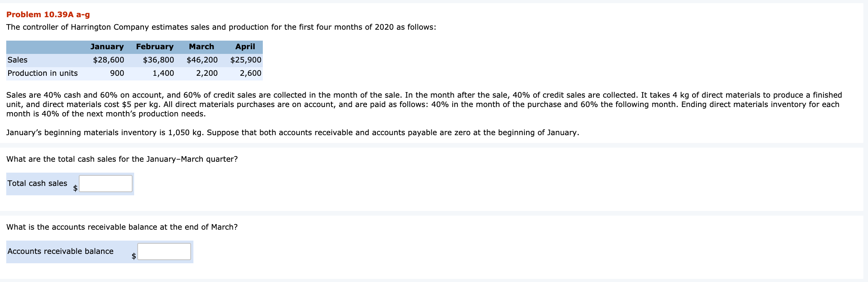Select the Production in units row label
This screenshot has height=282, width=868.
point(43,73)
